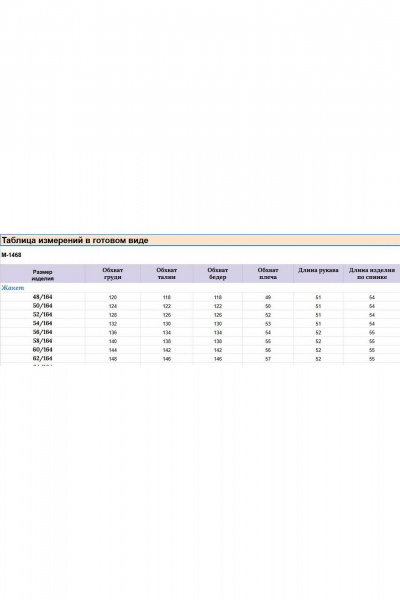Click shoulder value "57" for size 62/164
Screen dimensions: 400x600
click(x=268, y=359)
